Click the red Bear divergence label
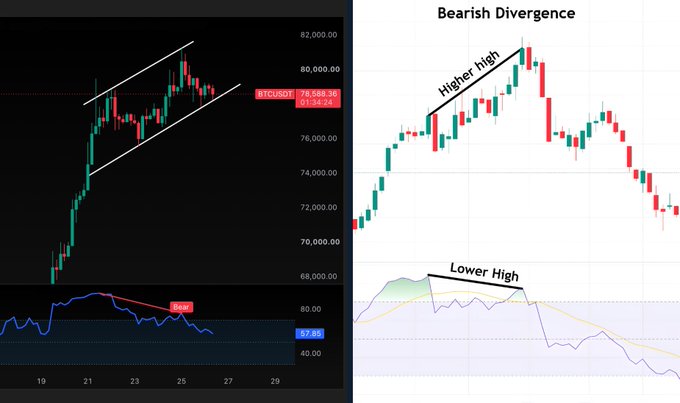Screen dimensions: 680x403 click(x=181, y=307)
